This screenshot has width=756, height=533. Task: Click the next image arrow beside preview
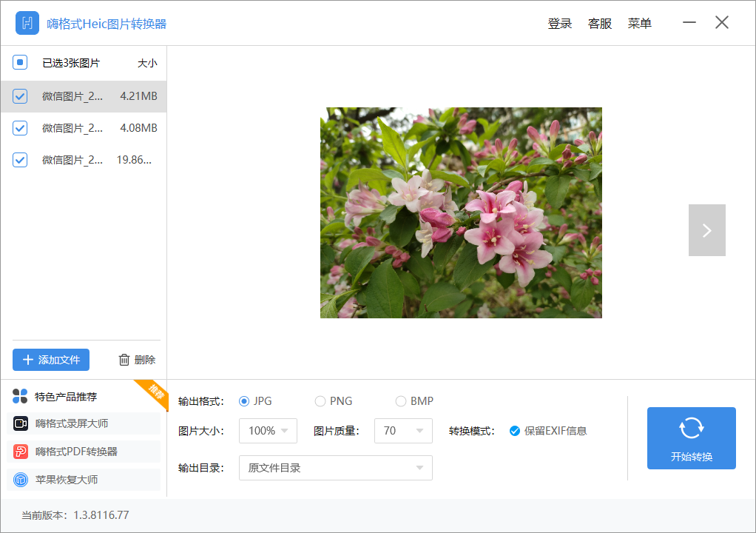tap(706, 229)
